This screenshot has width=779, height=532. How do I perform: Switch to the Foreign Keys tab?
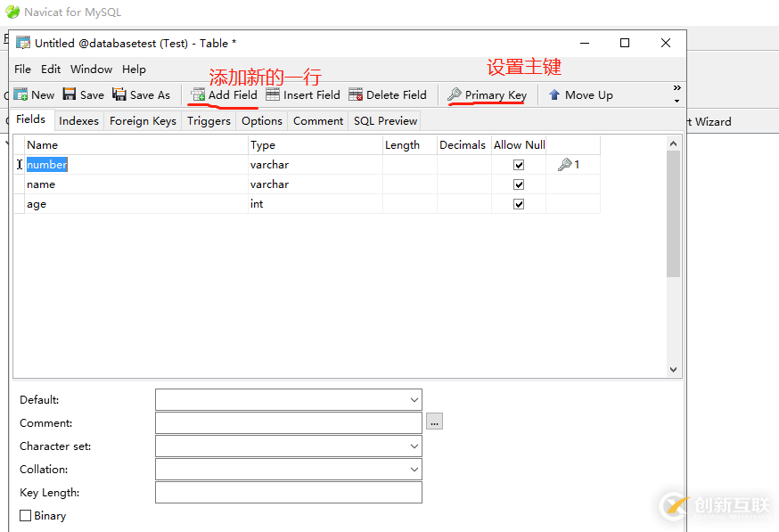pos(143,120)
